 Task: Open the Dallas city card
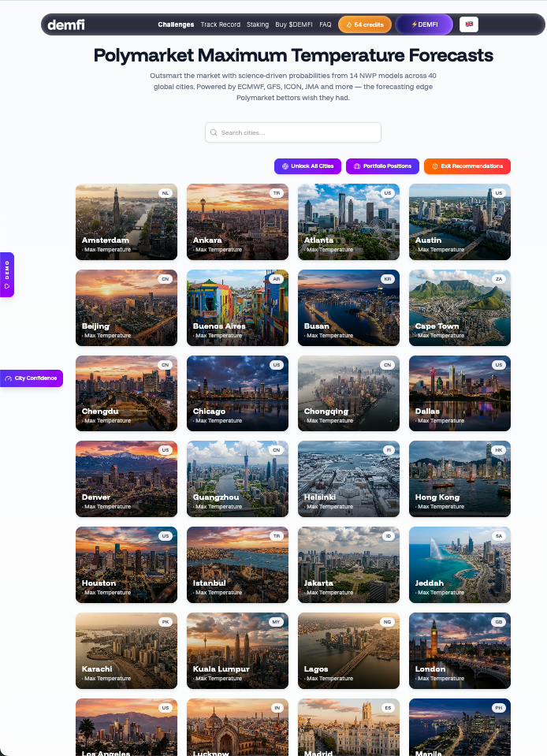[x=460, y=393]
